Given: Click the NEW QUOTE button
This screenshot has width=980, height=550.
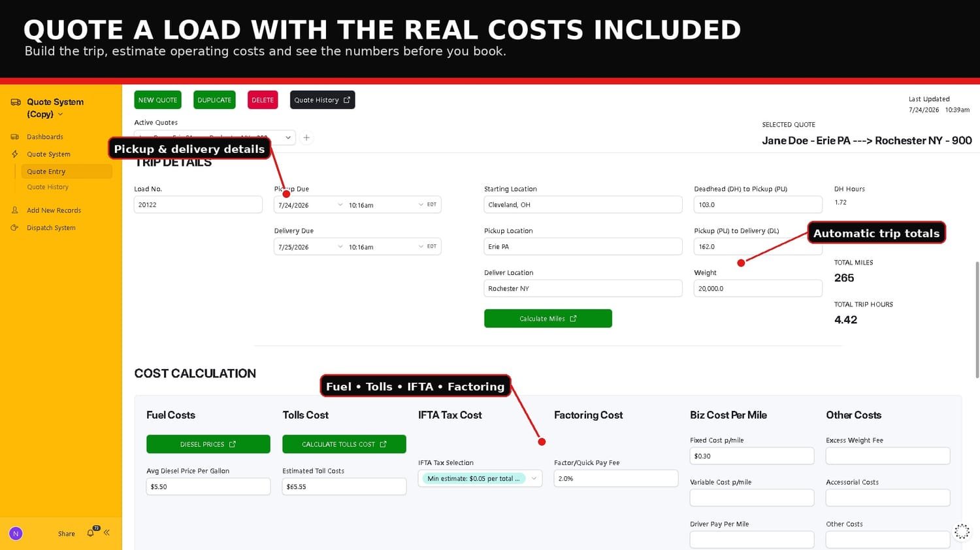Looking at the screenshot, I should click(x=157, y=100).
